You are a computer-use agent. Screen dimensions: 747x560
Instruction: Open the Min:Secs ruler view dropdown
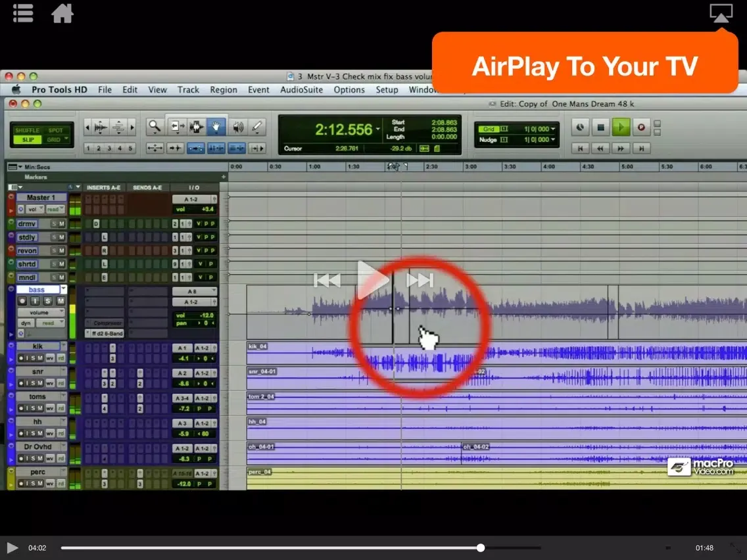(x=20, y=167)
